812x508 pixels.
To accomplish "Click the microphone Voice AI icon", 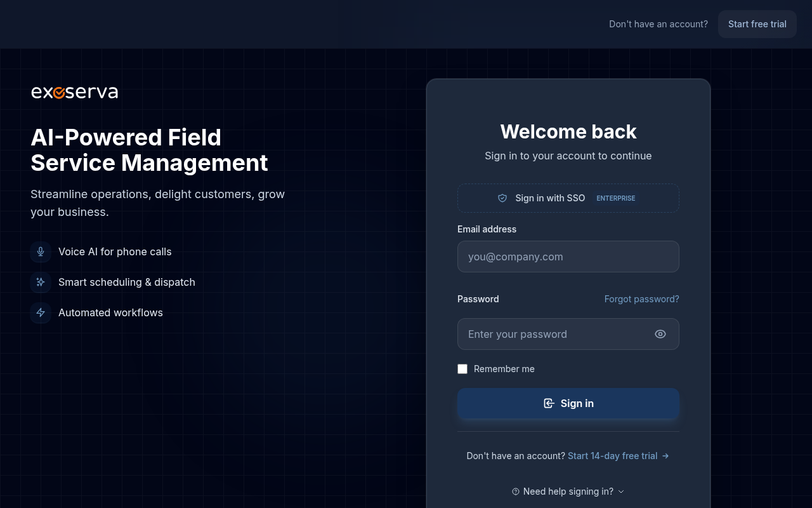I will coord(41,251).
